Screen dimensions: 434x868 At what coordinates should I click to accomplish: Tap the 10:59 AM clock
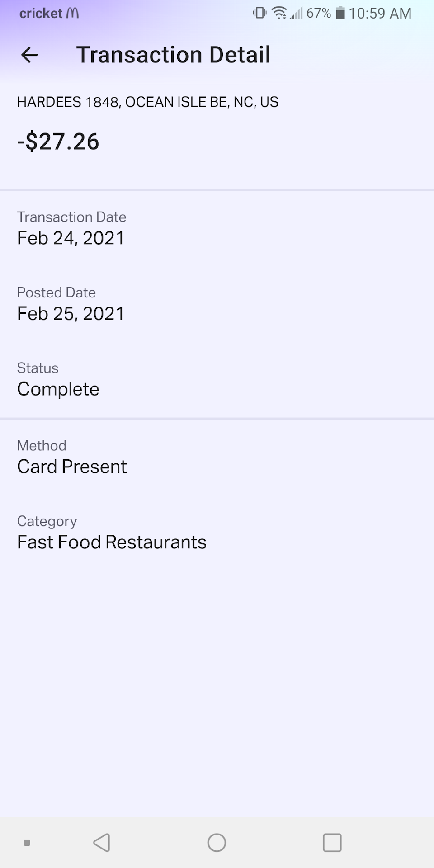(380, 13)
